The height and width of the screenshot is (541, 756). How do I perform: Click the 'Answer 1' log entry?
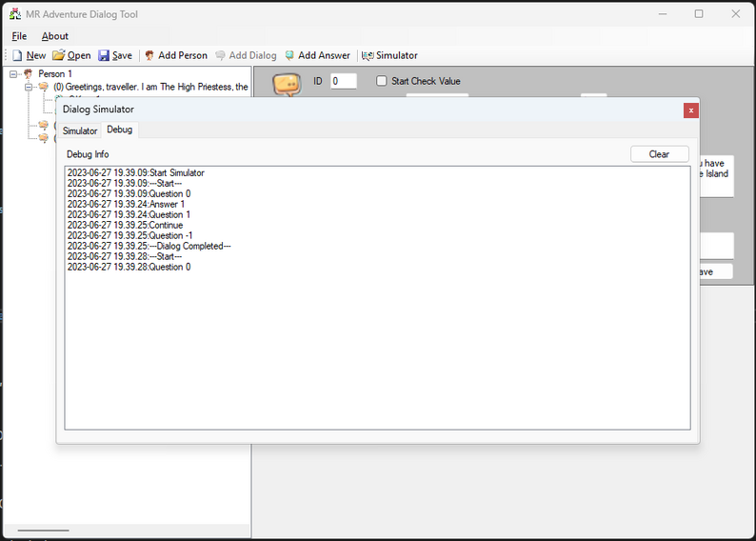[126, 204]
